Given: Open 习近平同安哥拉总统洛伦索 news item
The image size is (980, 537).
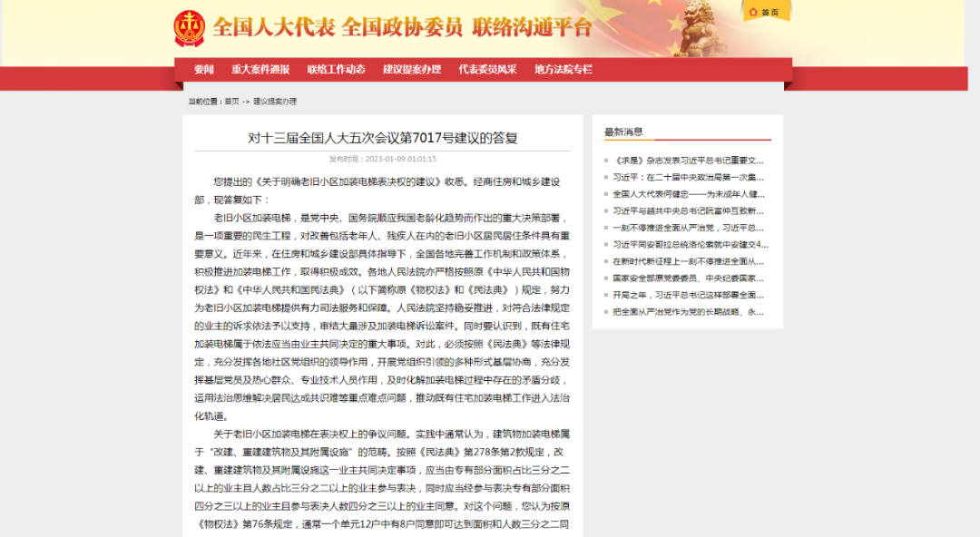Looking at the screenshot, I should point(690,244).
